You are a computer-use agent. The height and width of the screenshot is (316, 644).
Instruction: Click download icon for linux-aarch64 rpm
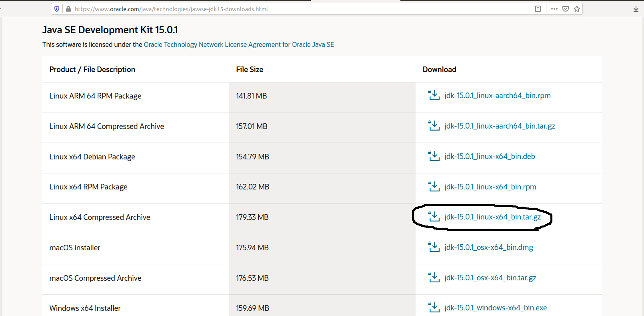point(434,95)
